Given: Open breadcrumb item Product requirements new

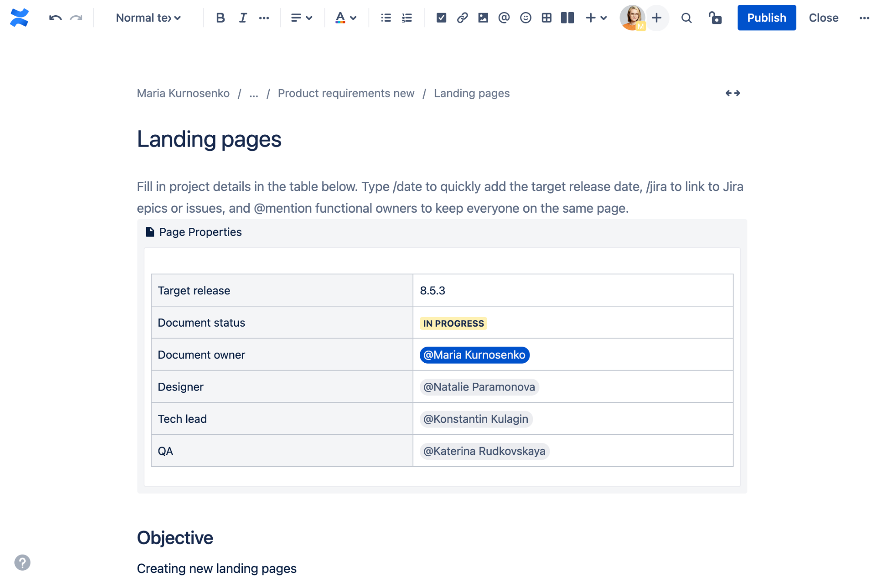Looking at the screenshot, I should point(346,93).
